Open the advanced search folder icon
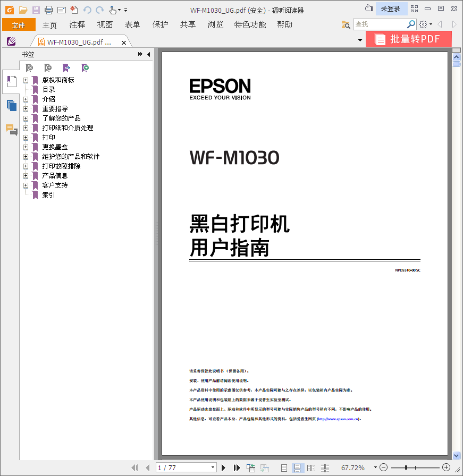The height and width of the screenshot is (476, 463). 346,24
